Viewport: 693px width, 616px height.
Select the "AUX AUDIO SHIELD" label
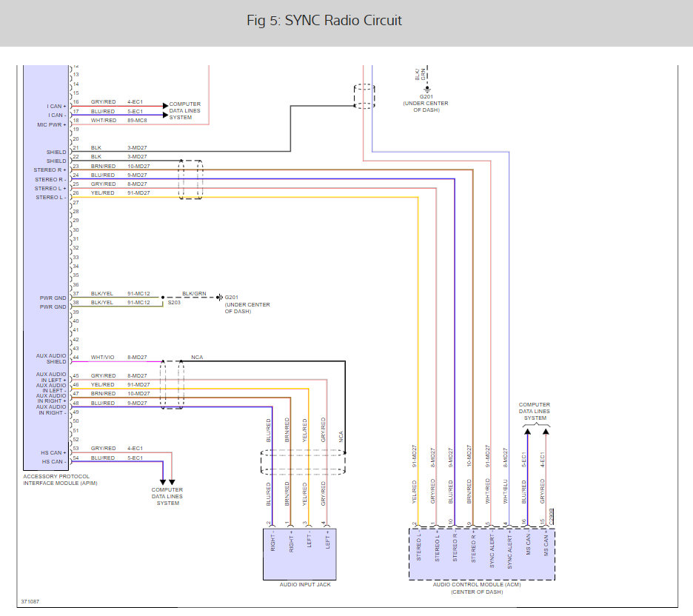51,359
